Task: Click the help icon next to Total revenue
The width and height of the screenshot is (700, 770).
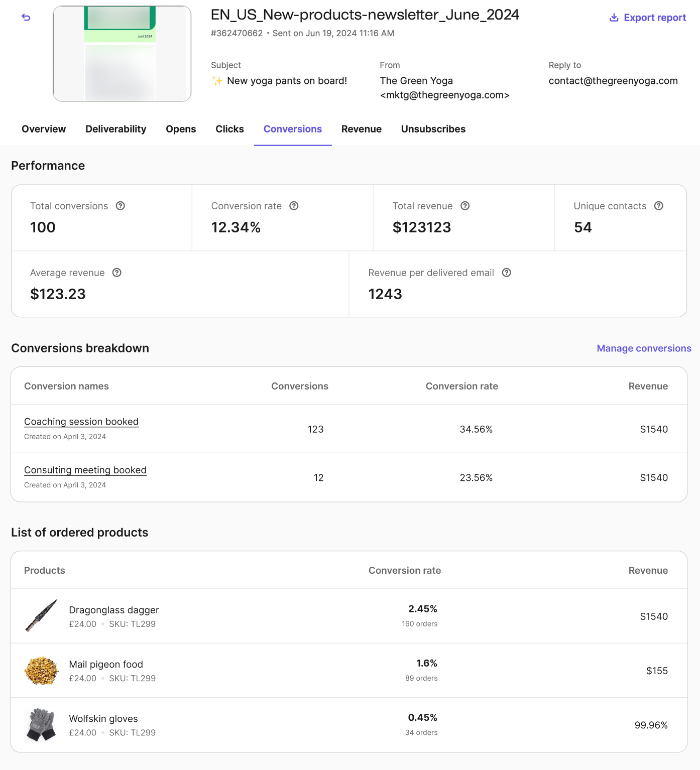Action: (464, 206)
